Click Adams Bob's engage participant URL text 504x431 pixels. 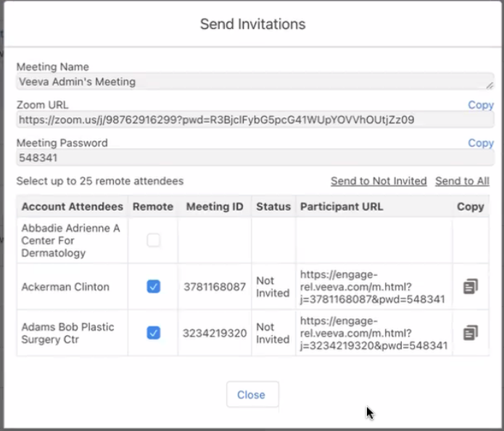[x=373, y=333]
